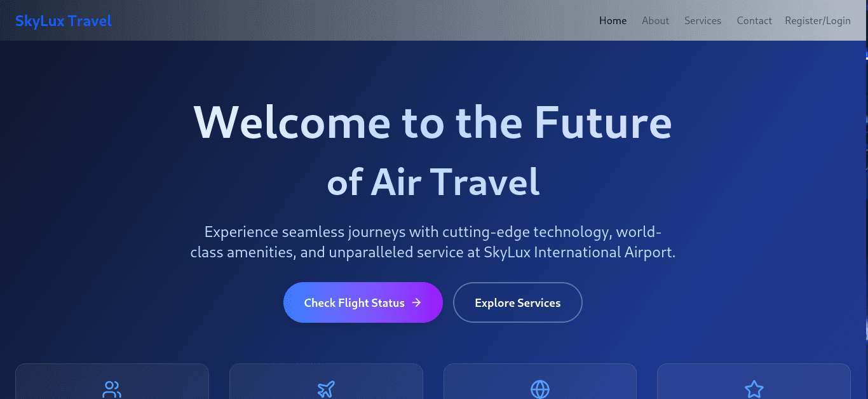The height and width of the screenshot is (399, 868).
Task: Click the word Welcome in the headline
Action: 292,121
